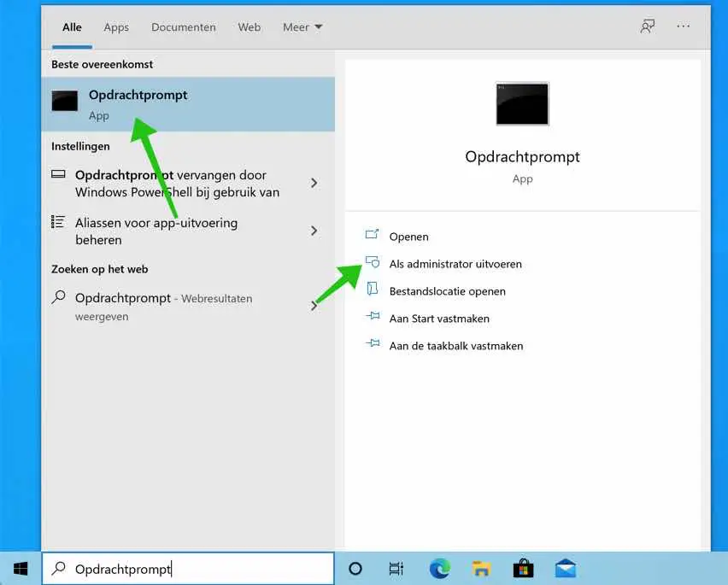Open the three-dots options menu

(683, 26)
